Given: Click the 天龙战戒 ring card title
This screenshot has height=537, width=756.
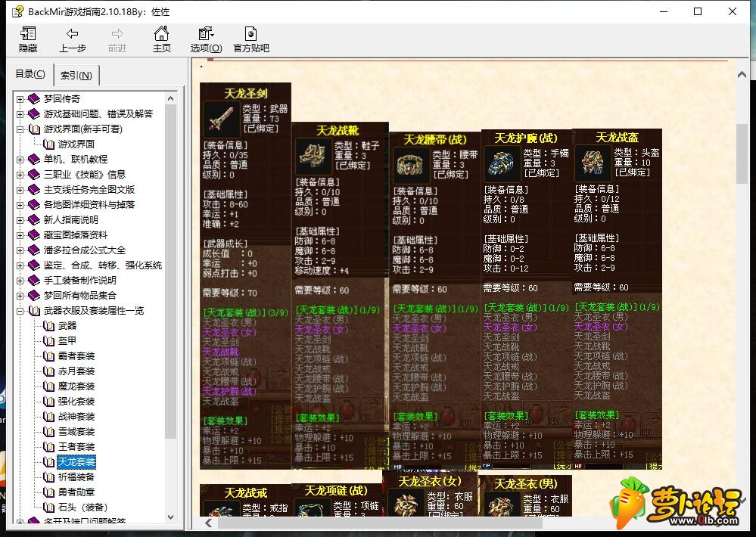Looking at the screenshot, I should [245, 492].
